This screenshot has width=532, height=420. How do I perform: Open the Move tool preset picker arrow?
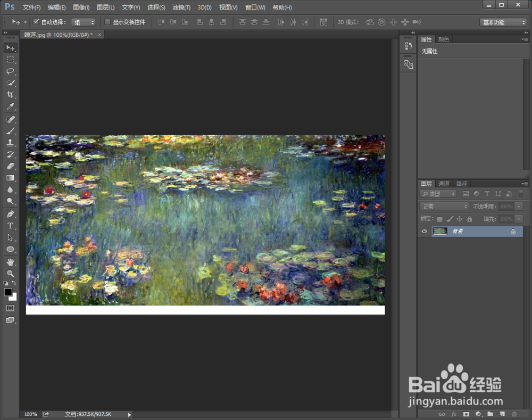pos(25,22)
